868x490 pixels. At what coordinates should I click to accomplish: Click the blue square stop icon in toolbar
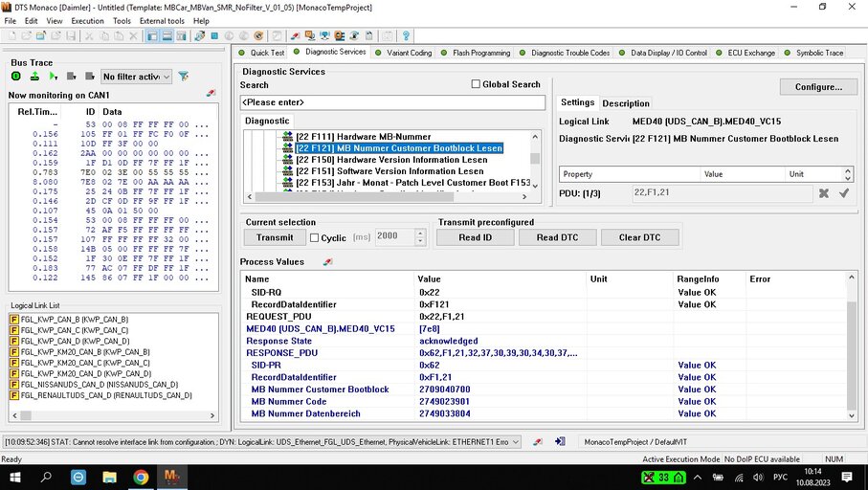click(214, 36)
